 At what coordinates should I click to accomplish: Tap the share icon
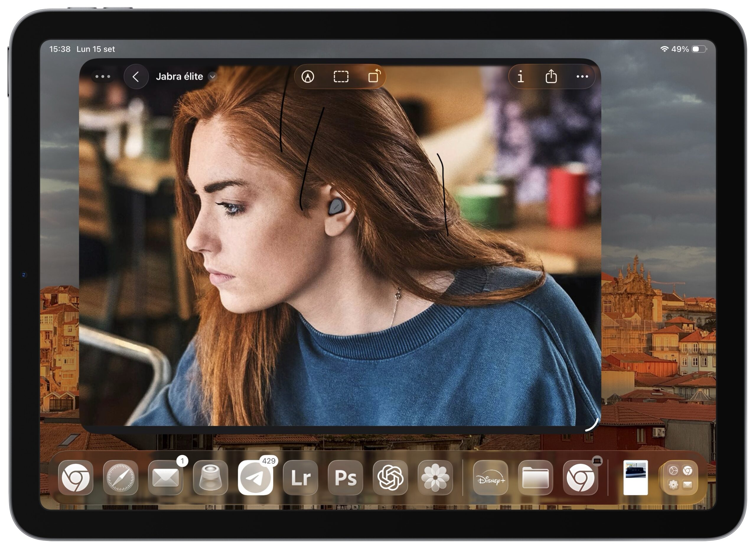551,77
